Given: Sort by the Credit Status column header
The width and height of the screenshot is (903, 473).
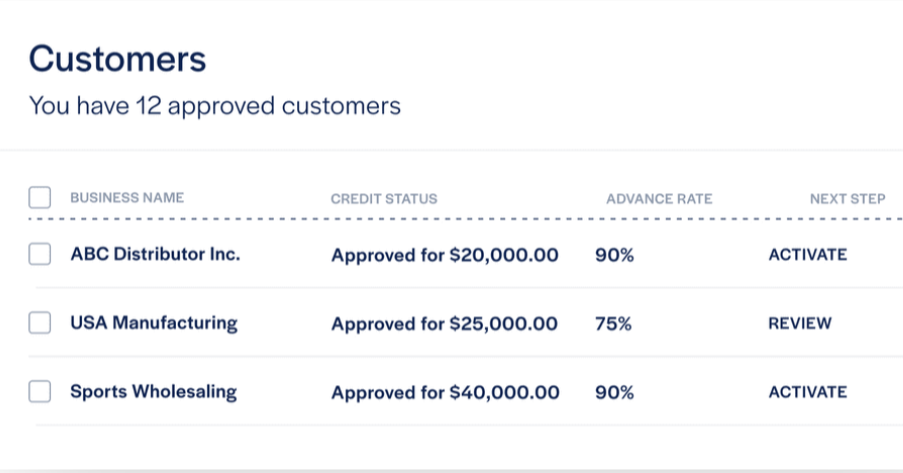Looking at the screenshot, I should pyautogui.click(x=384, y=199).
